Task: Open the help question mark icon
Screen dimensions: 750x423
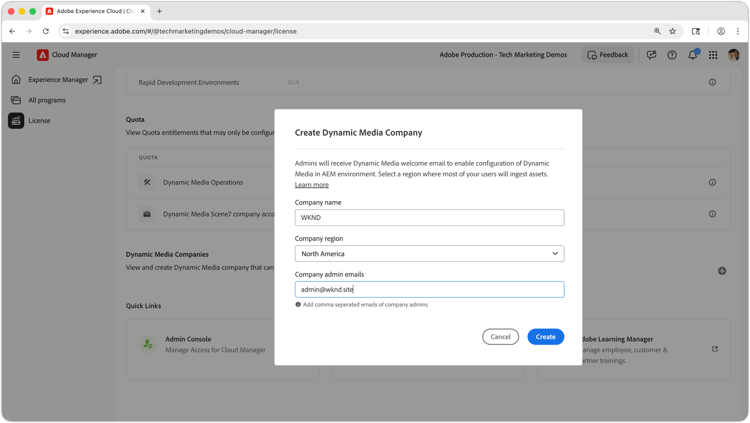Action: point(672,55)
